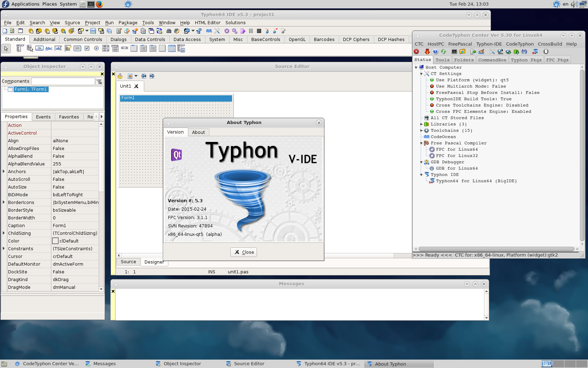588x368 pixels.
Task: Open the Additional component palette tab
Action: click(44, 39)
